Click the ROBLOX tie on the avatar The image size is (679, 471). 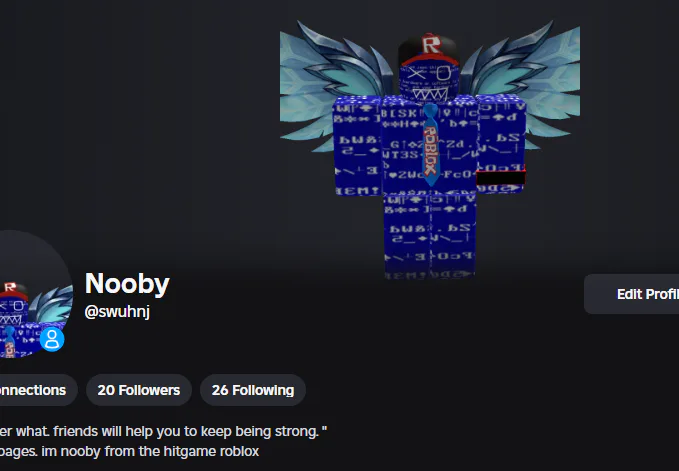(x=430, y=145)
